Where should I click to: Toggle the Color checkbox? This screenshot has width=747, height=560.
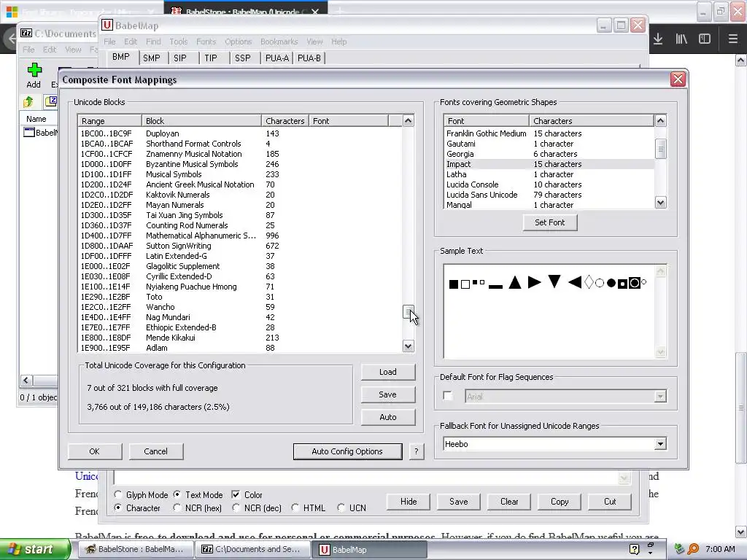236,495
